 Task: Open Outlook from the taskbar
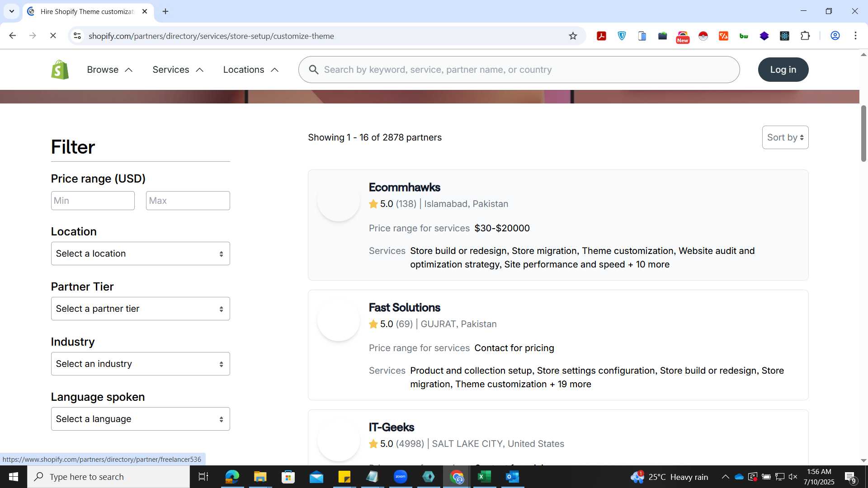pos(513,477)
